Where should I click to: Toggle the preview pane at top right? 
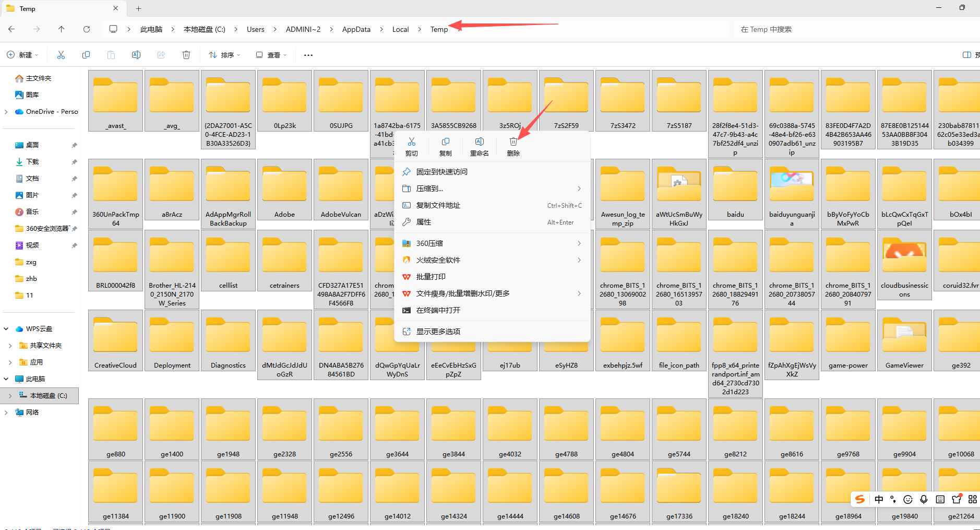click(x=966, y=55)
